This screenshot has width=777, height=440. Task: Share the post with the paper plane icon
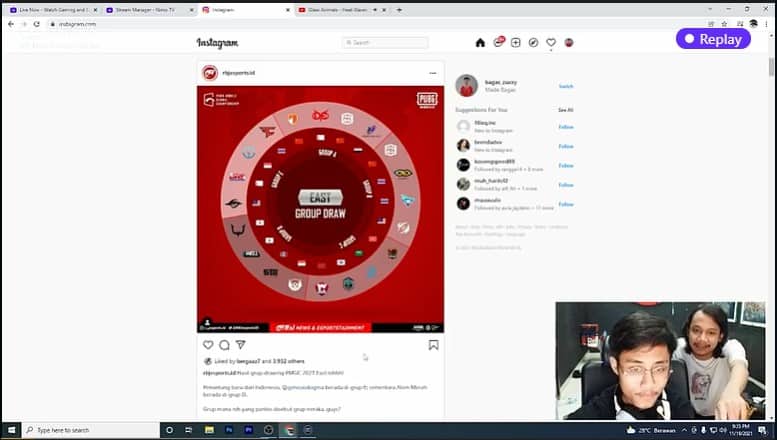[241, 344]
